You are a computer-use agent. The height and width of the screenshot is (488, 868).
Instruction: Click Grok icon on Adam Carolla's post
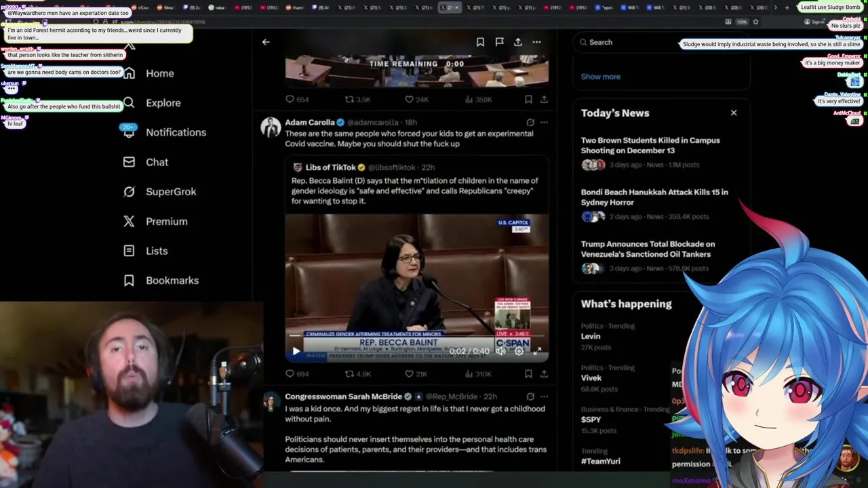click(x=530, y=123)
